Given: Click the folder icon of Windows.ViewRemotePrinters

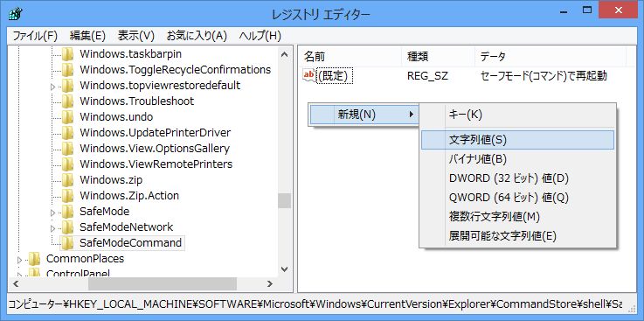Looking at the screenshot, I should point(67,164).
